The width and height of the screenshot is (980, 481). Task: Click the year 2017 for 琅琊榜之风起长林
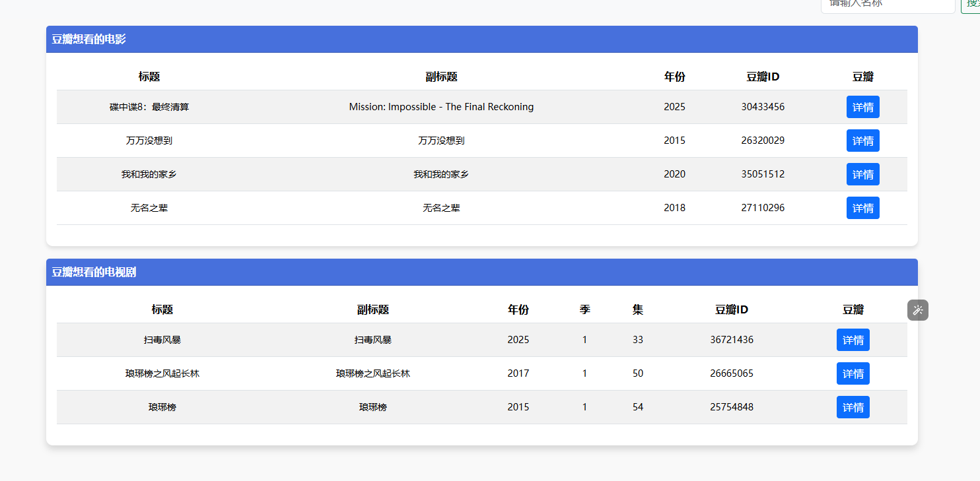(518, 373)
